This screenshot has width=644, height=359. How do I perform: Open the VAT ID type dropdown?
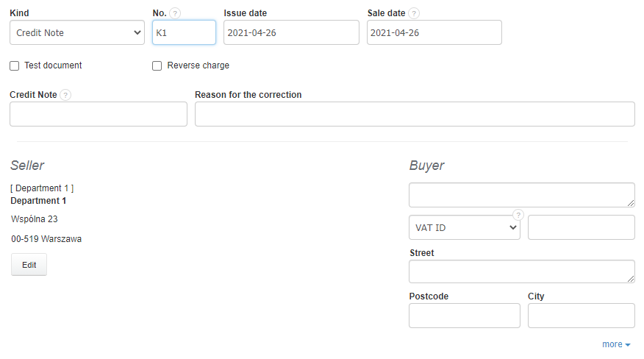pos(464,227)
